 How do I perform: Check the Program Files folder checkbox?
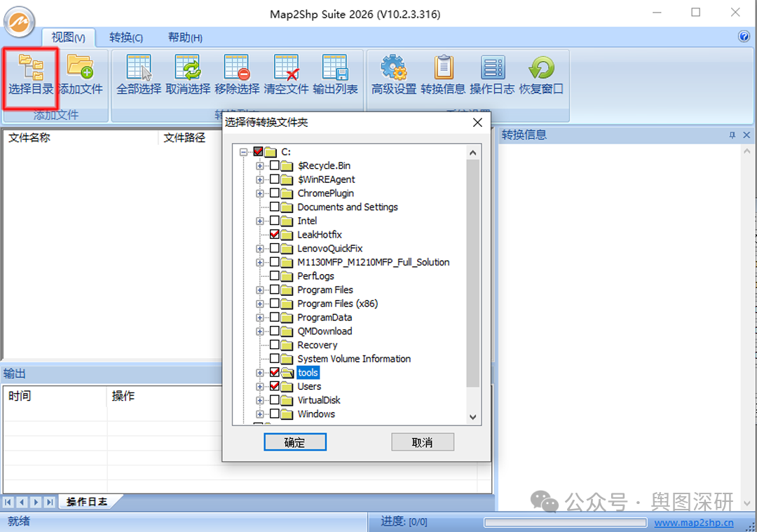point(275,290)
